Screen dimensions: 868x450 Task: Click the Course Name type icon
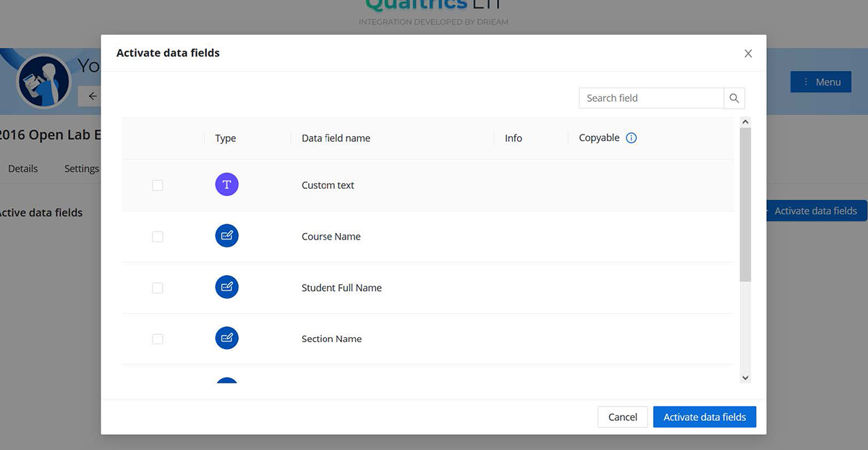(226, 237)
